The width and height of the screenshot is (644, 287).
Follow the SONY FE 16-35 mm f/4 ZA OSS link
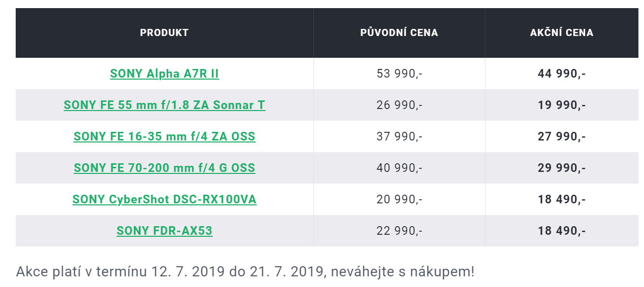(x=165, y=136)
